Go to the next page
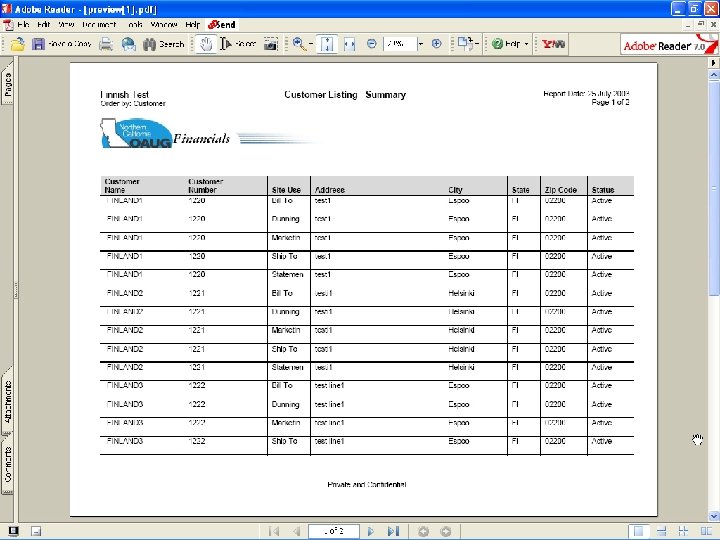This screenshot has width=720, height=540. click(371, 531)
